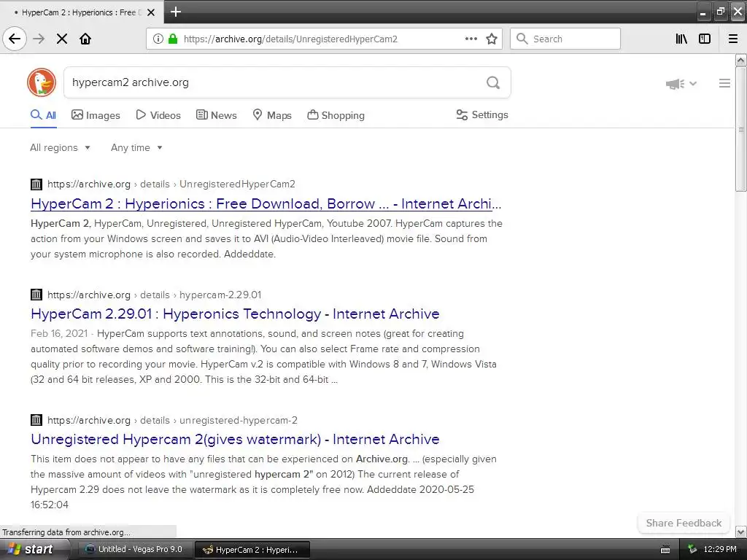Open keyboard icon in system tray
This screenshot has width=747, height=560.
point(665,550)
